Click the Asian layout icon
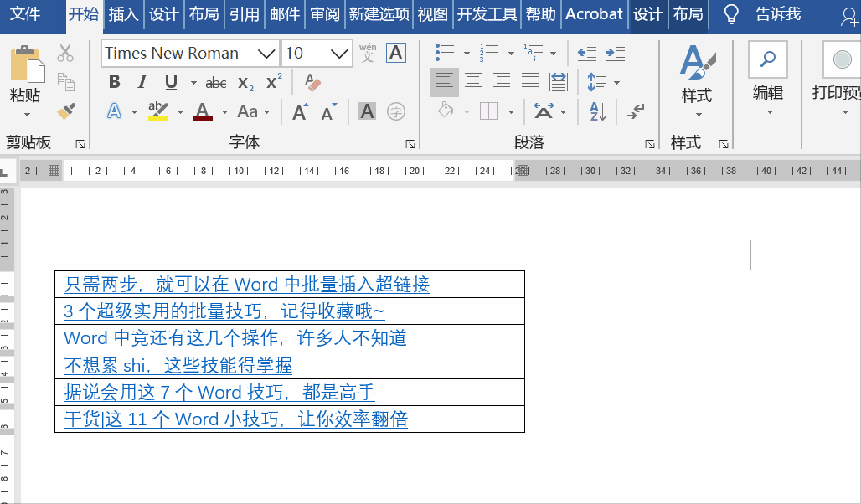The height and width of the screenshot is (504, 861). tap(544, 111)
